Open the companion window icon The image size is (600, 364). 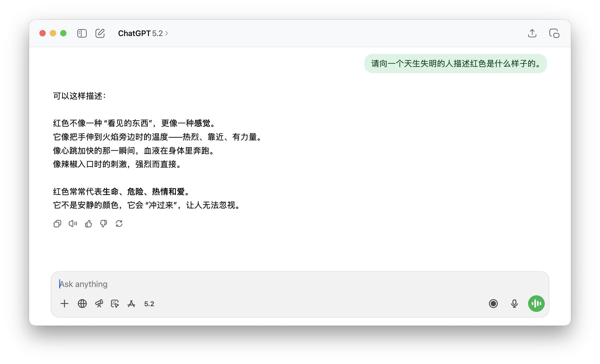pos(554,33)
